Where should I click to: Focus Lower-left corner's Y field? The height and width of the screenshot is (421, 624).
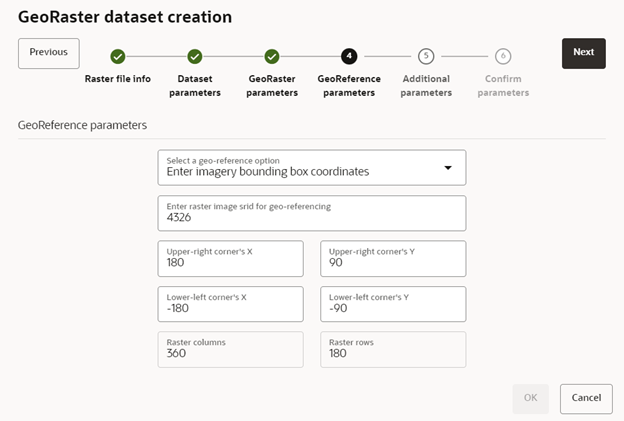point(393,304)
